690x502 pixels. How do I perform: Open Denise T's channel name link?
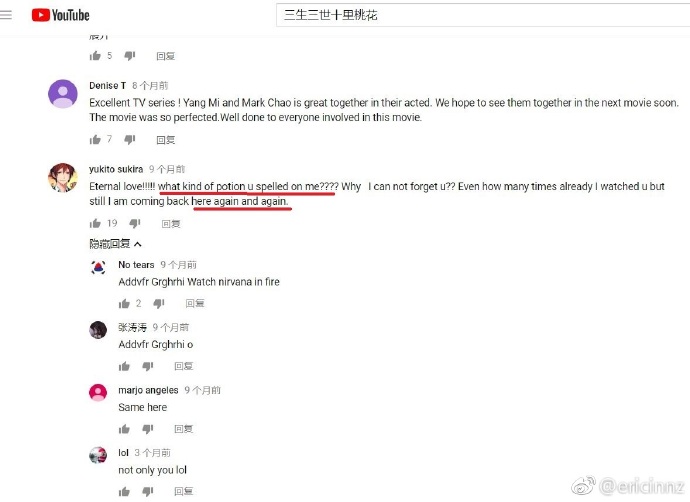click(x=107, y=85)
